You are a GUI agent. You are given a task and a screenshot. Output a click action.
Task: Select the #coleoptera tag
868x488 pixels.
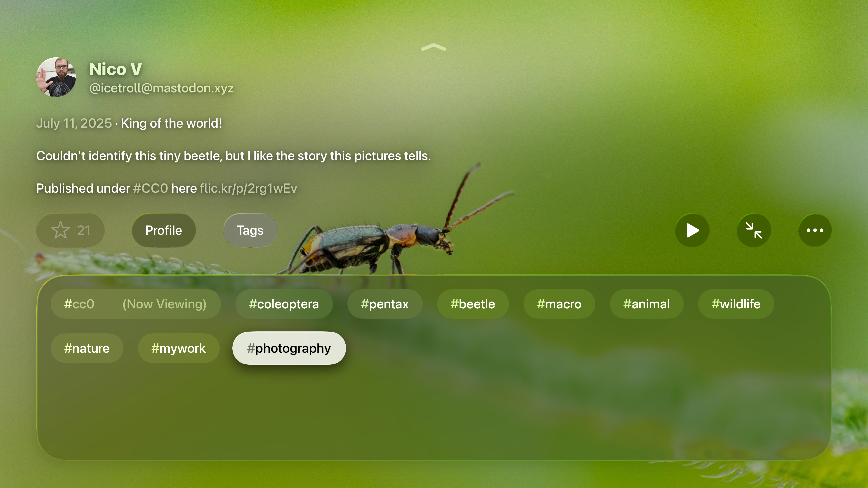284,304
